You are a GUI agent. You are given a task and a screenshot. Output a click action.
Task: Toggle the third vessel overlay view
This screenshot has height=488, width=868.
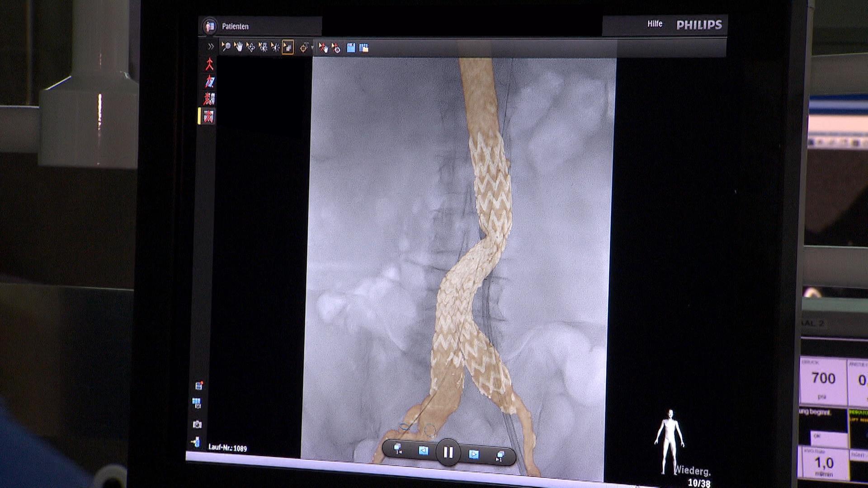tap(209, 99)
